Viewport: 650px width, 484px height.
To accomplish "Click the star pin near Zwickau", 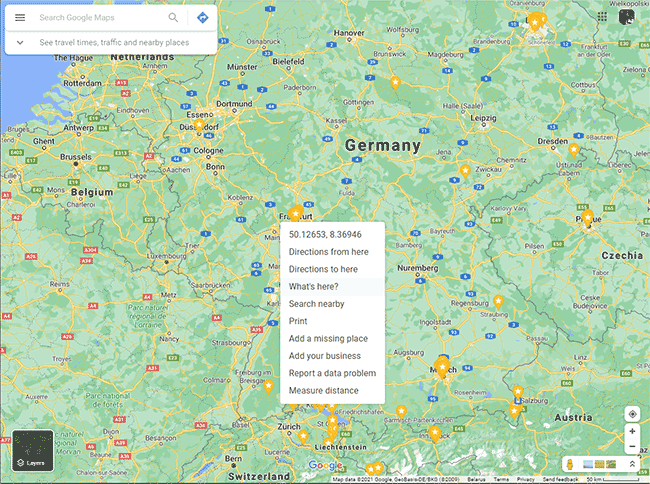I will pyautogui.click(x=465, y=171).
